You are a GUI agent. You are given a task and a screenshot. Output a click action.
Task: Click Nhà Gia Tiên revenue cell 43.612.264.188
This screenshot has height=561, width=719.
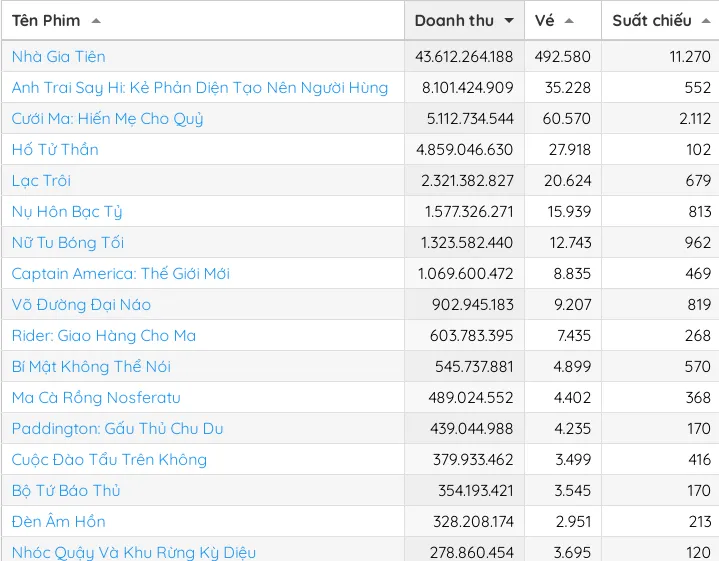pyautogui.click(x=464, y=57)
